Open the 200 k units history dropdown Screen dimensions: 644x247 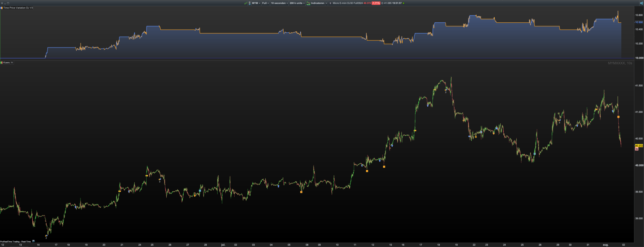coord(297,3)
